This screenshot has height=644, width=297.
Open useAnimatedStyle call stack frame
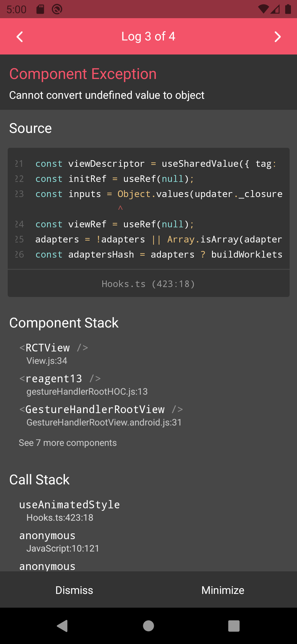[148, 511]
